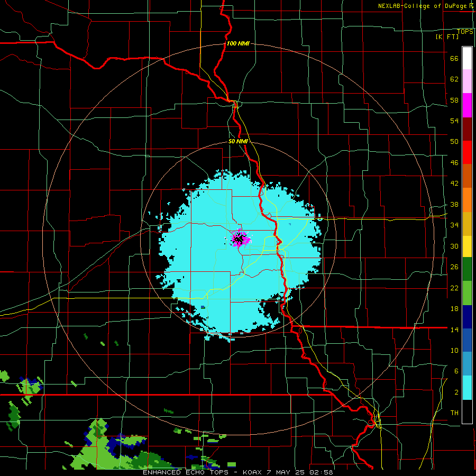This screenshot has height=476, width=476.
Task: Click the white swatch in the tops legend
Action: click(x=467, y=58)
